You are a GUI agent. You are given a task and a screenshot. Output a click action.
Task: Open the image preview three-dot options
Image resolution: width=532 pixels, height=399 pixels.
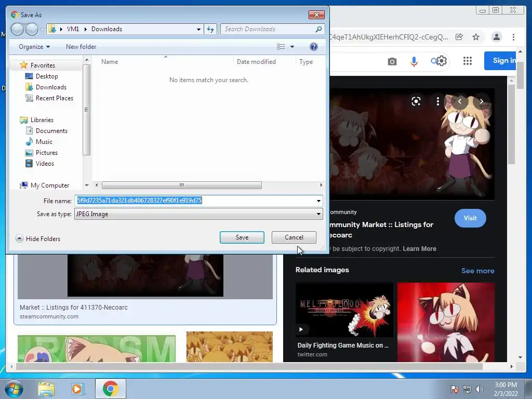click(x=437, y=101)
